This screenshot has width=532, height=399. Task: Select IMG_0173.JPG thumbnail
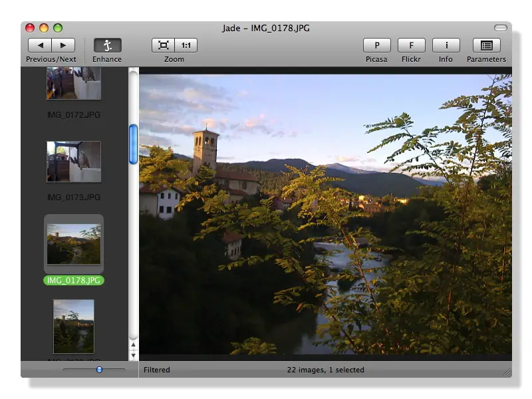coord(74,162)
